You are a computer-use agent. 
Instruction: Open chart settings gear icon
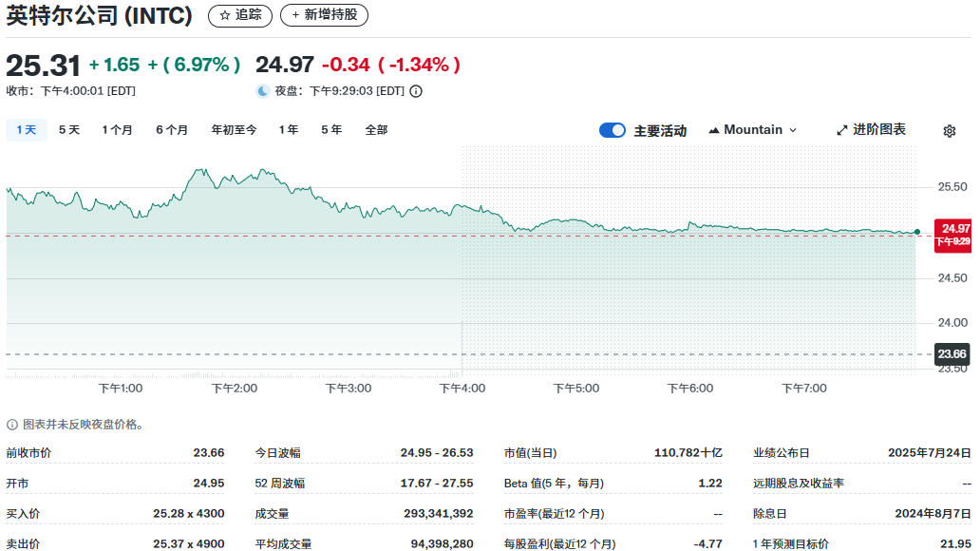(x=949, y=131)
